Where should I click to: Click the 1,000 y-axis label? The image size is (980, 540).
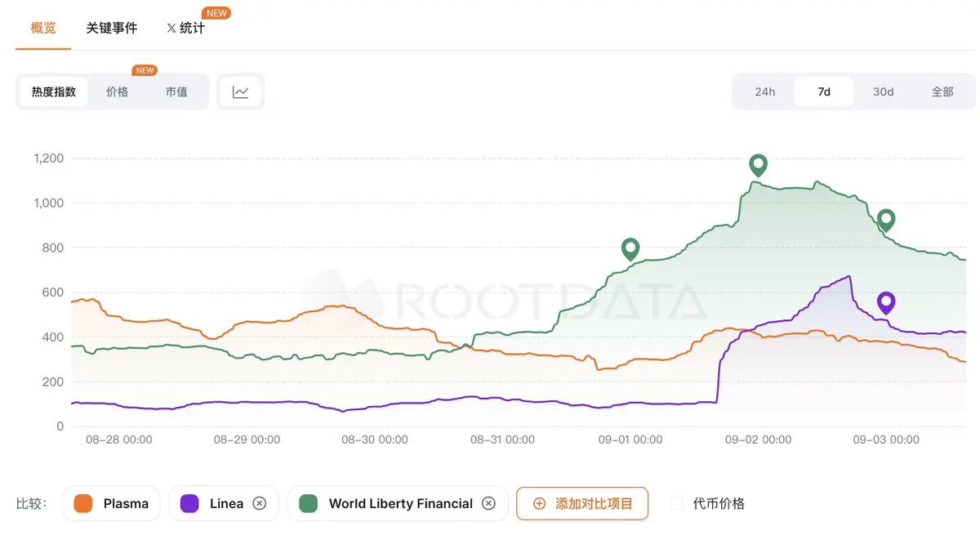coord(48,203)
